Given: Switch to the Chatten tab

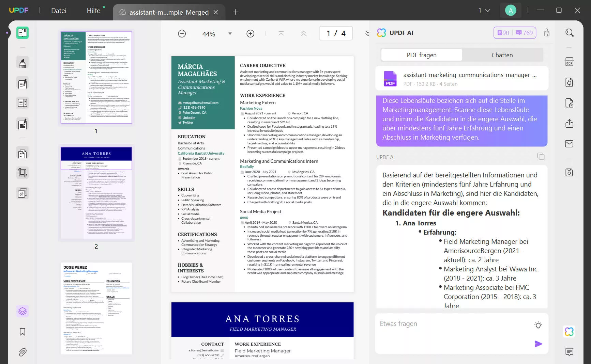Looking at the screenshot, I should pos(502,55).
